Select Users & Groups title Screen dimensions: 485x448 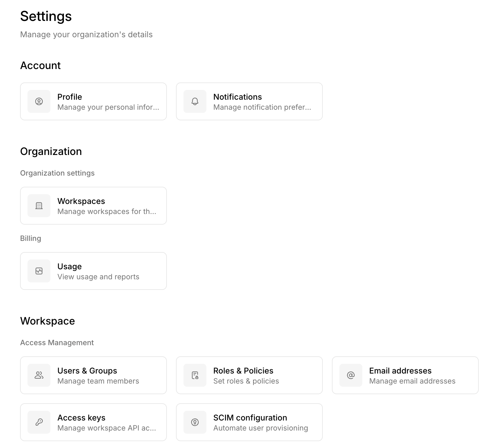pos(87,371)
